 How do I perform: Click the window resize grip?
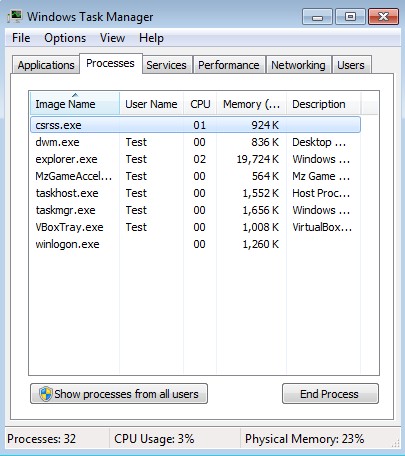coord(396,443)
